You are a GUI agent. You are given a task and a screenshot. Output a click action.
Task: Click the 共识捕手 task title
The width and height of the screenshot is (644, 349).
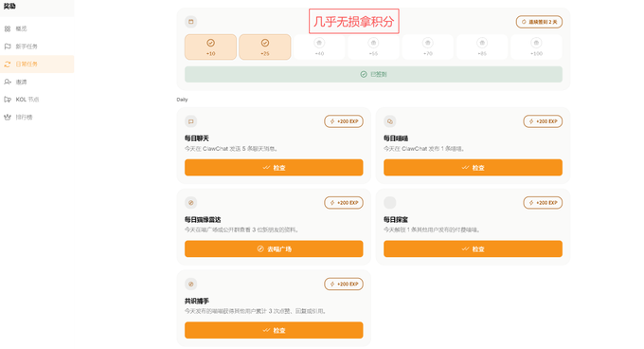tap(197, 302)
